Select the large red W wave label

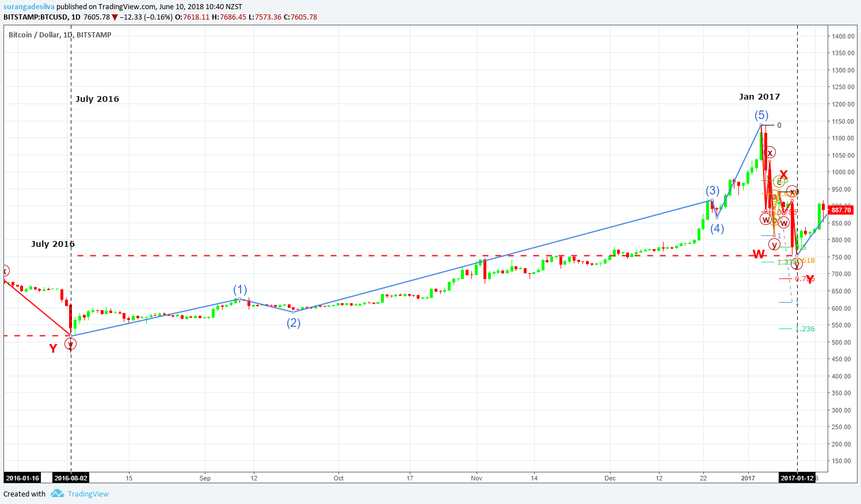759,254
